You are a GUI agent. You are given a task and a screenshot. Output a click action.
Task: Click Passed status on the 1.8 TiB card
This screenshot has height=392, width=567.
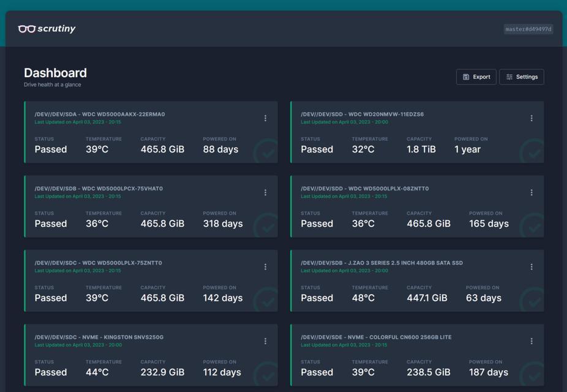(x=317, y=149)
